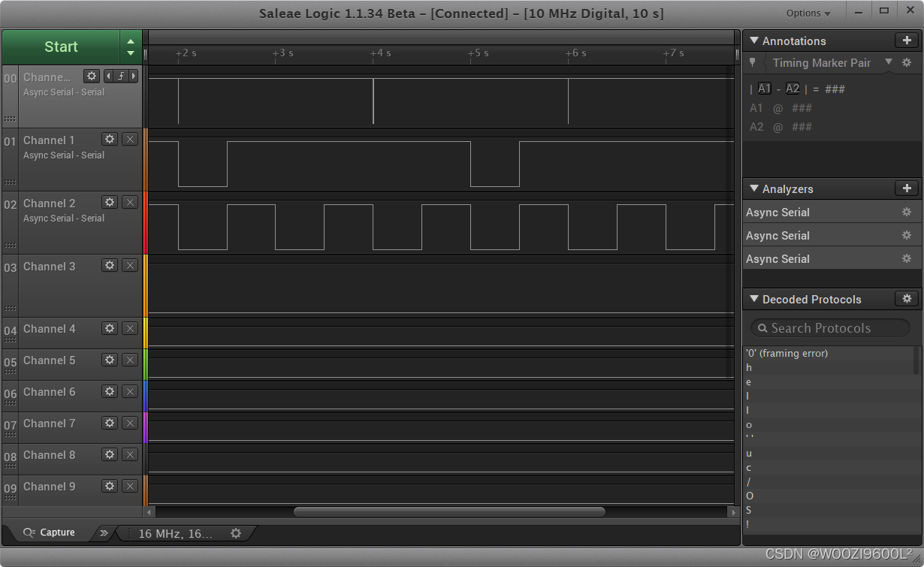The width and height of the screenshot is (924, 567).
Task: Open Decoded Protocols settings gear
Action: tap(907, 299)
